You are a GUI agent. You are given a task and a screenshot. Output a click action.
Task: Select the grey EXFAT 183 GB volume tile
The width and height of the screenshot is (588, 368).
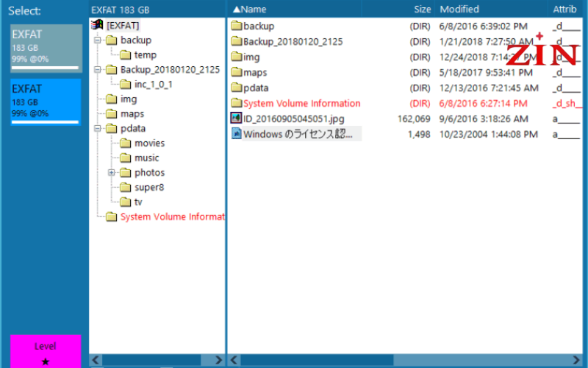[x=46, y=48]
